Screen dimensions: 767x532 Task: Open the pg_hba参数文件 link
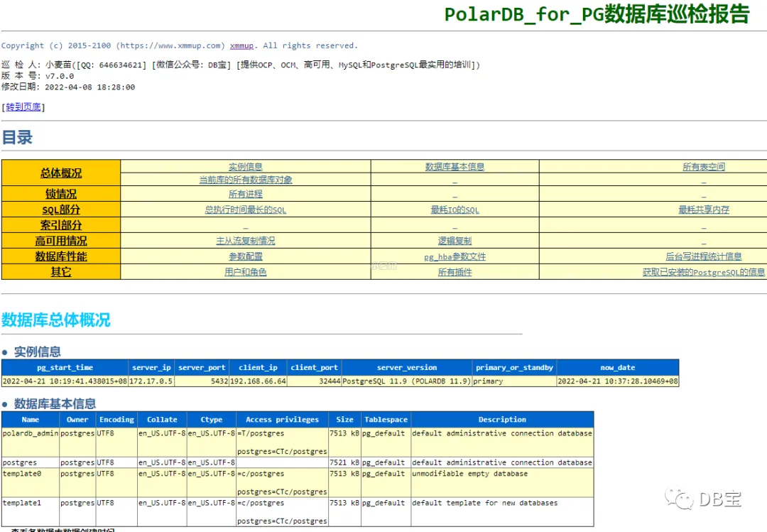coord(455,256)
